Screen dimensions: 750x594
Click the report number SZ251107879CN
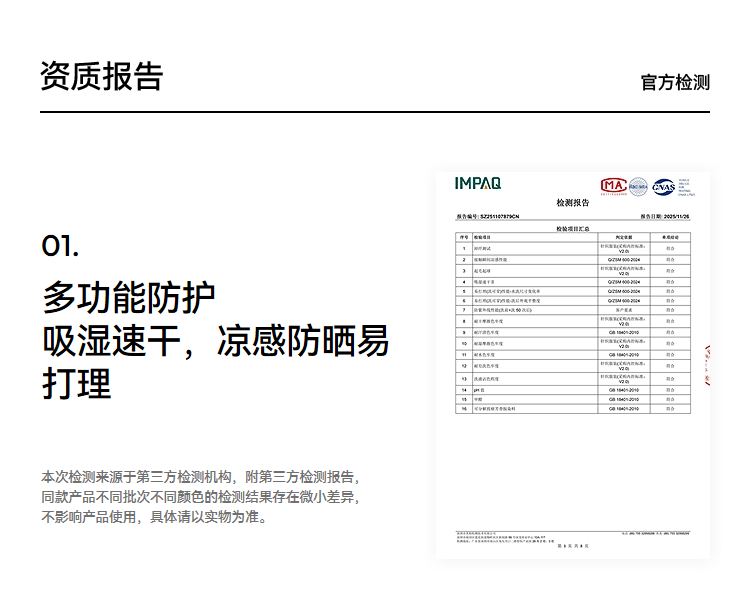point(494,216)
